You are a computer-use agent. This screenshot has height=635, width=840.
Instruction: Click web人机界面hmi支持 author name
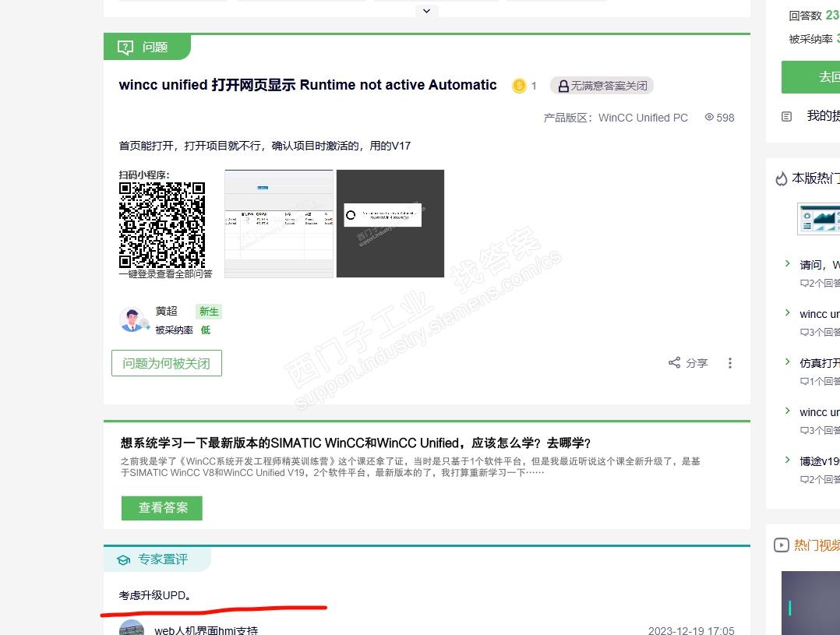click(206, 630)
